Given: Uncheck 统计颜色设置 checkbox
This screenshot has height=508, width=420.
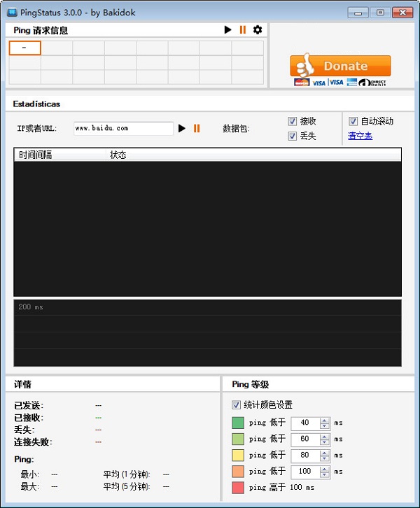Looking at the screenshot, I should coord(236,404).
